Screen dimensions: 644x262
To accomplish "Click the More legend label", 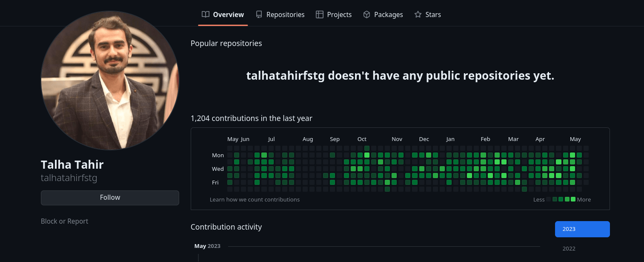I will coord(584,200).
